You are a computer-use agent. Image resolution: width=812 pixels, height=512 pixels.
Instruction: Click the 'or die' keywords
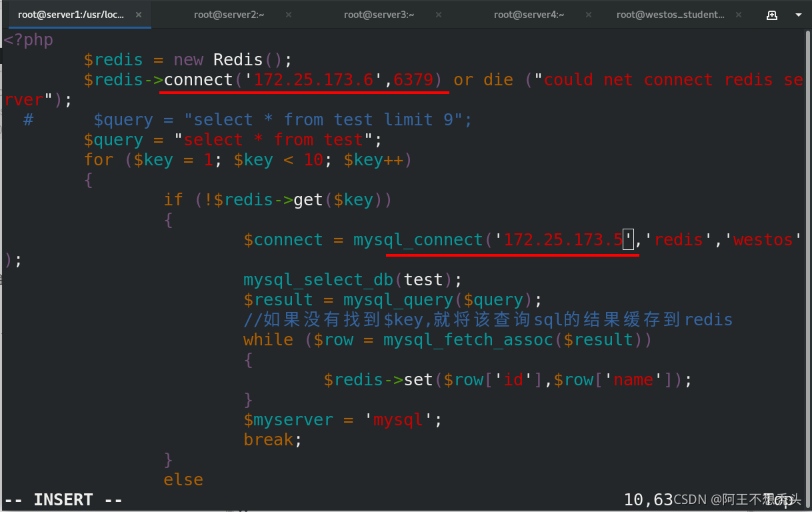(x=483, y=80)
